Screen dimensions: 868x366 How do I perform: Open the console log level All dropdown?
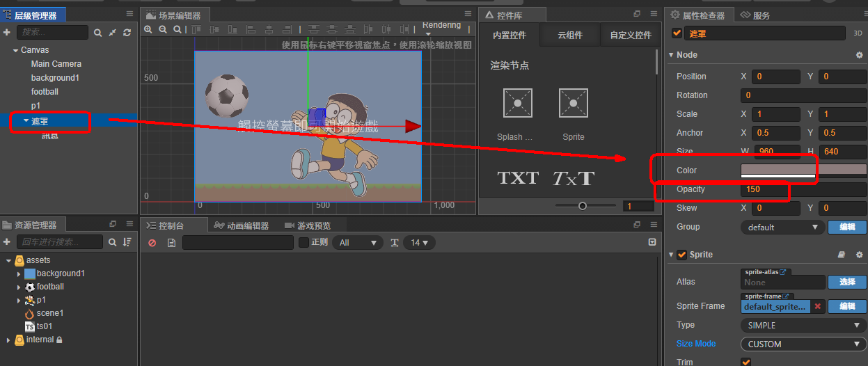[x=358, y=243]
